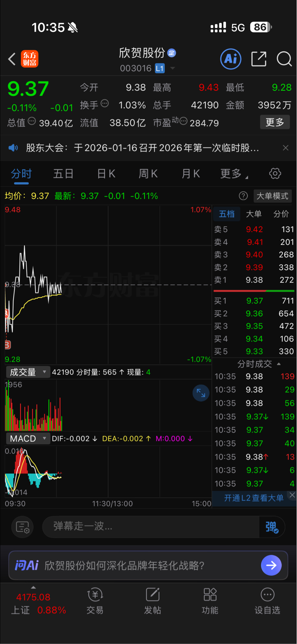This screenshot has width=297, height=644.
Task: Switch to 五日 chart tab
Action: point(63,174)
